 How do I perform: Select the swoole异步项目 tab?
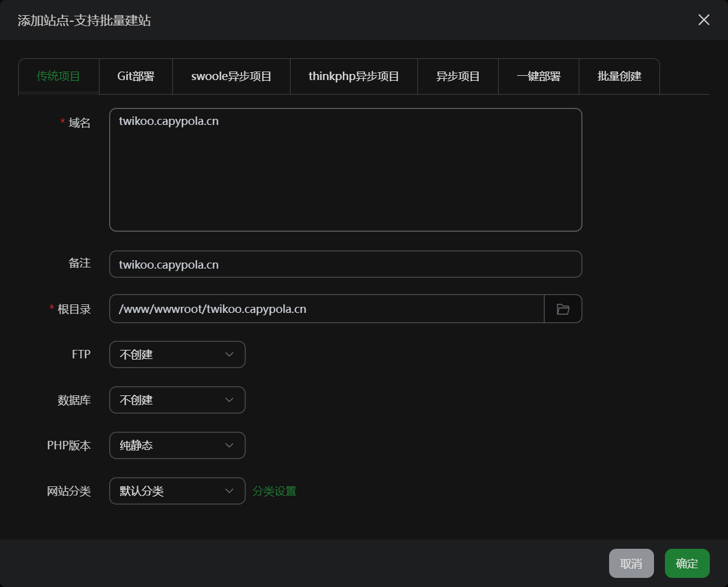(231, 76)
